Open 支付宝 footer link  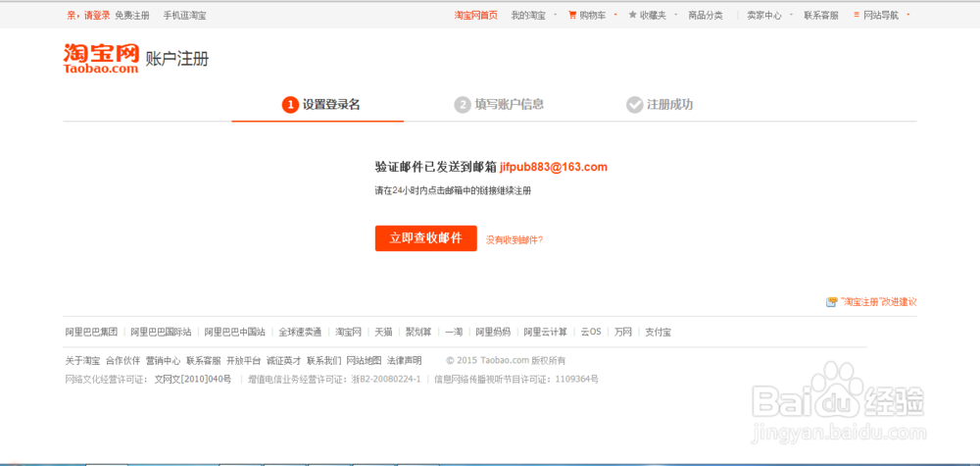[x=659, y=332]
